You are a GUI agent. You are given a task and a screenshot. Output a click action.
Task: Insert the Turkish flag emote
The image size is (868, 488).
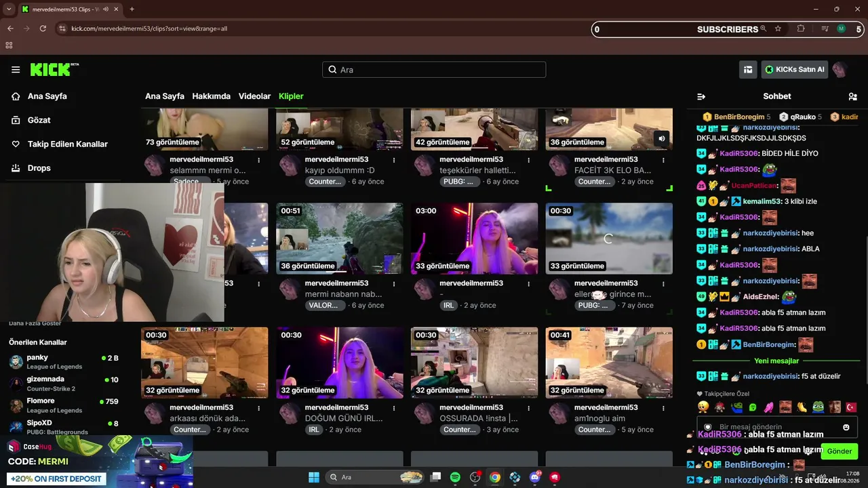850,407
